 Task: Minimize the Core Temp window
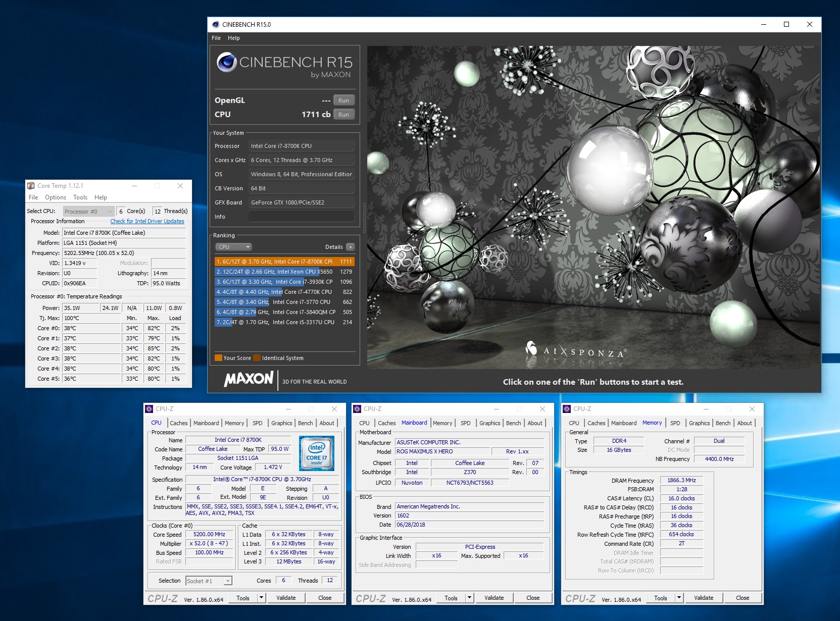[x=134, y=186]
